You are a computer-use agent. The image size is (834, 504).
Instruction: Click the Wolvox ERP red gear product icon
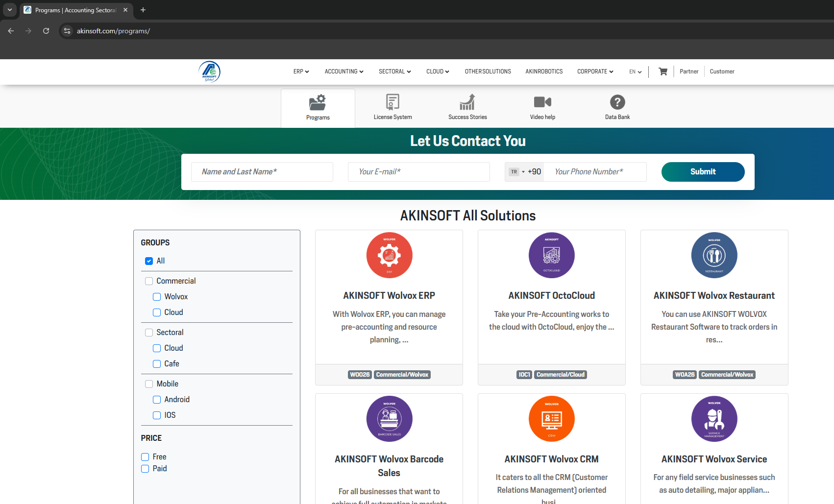(x=389, y=255)
